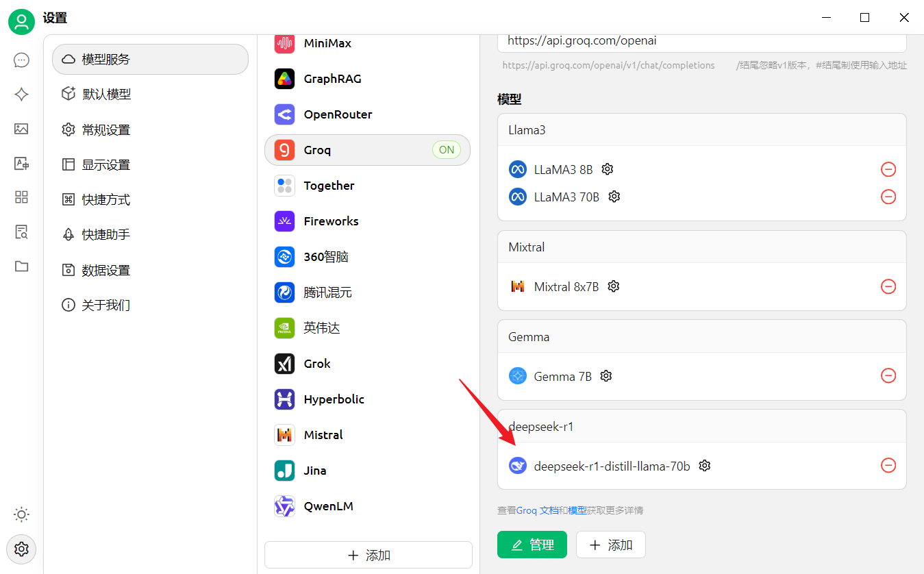Remove the LLaMA3 70B model
The height and width of the screenshot is (574, 924).
888,197
